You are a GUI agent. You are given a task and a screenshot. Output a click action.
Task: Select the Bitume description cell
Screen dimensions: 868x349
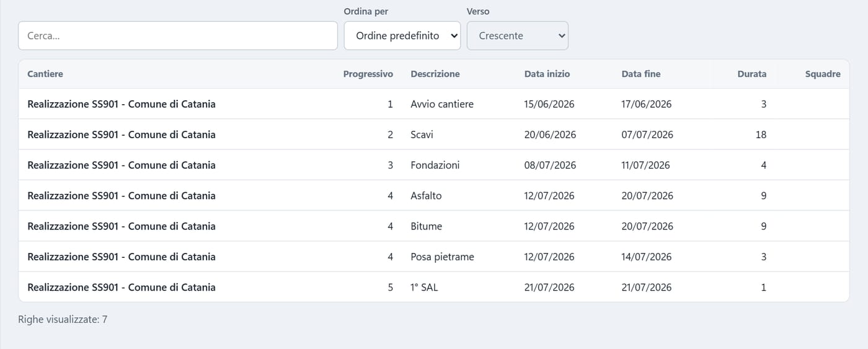pos(427,226)
